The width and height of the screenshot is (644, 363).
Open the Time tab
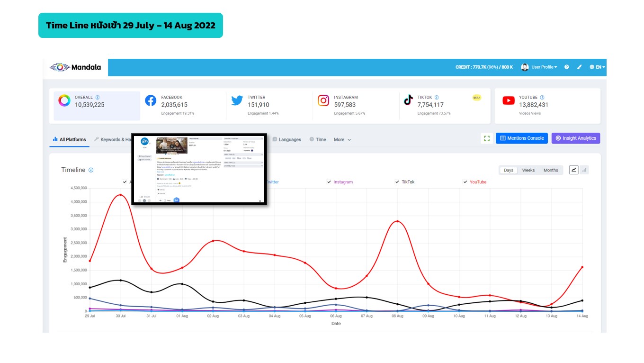coord(318,140)
